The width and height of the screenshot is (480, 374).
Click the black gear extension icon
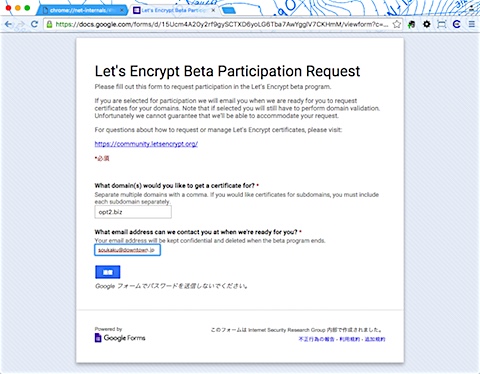click(427, 24)
